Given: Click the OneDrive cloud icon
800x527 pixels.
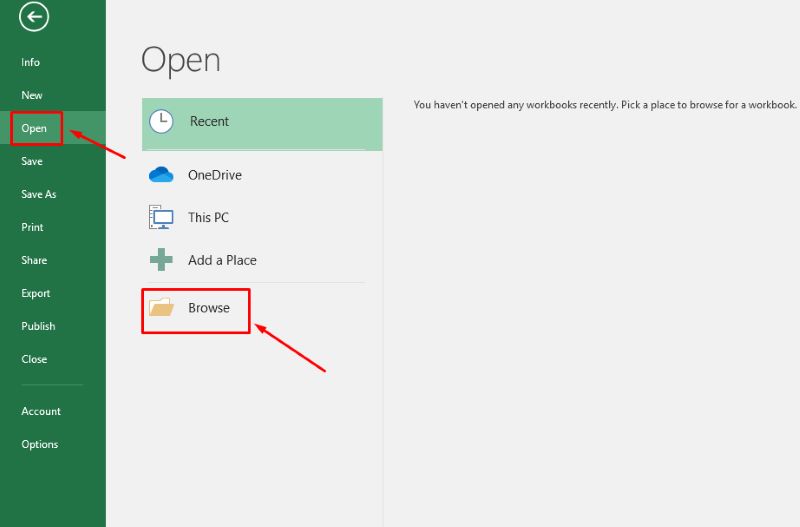Looking at the screenshot, I should click(x=161, y=175).
